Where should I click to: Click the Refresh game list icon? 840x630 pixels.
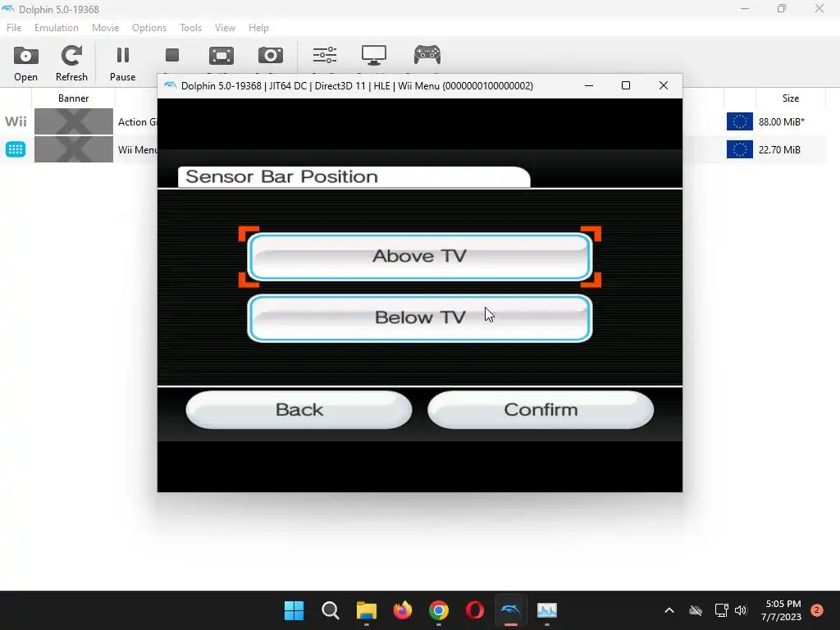(71, 63)
